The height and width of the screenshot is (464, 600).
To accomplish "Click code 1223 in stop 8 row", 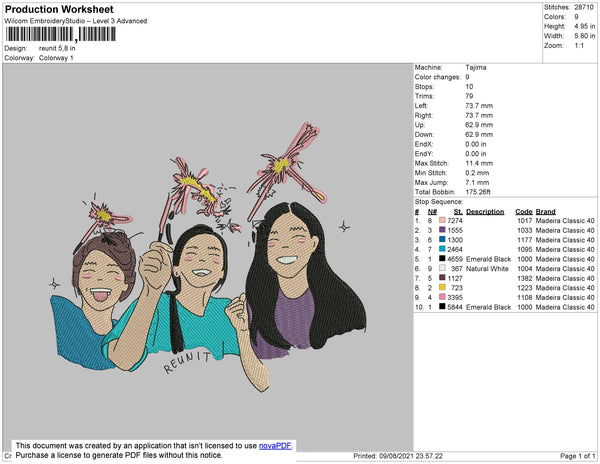I will [x=525, y=288].
